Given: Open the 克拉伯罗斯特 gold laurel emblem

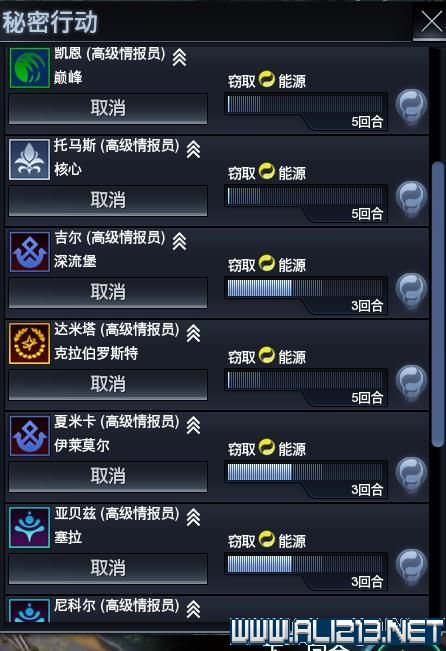Looking at the screenshot, I should (29, 344).
